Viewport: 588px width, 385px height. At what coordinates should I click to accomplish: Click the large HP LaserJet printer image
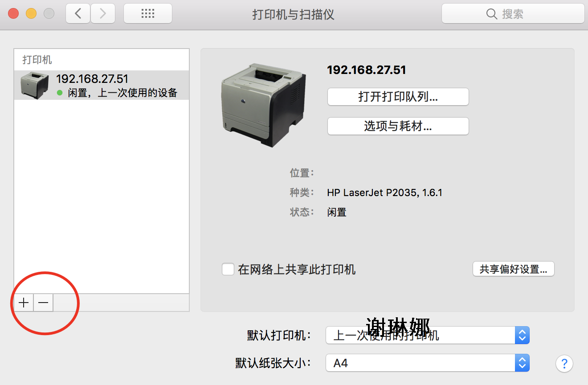(263, 105)
